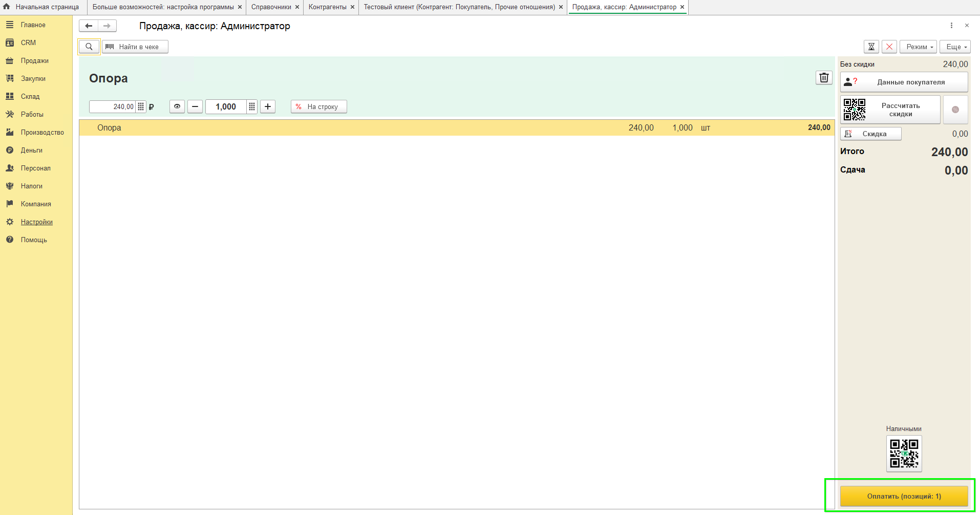Screen dimensions: 980x515
Task: Open the price calculator keypad icon
Action: (141, 106)
